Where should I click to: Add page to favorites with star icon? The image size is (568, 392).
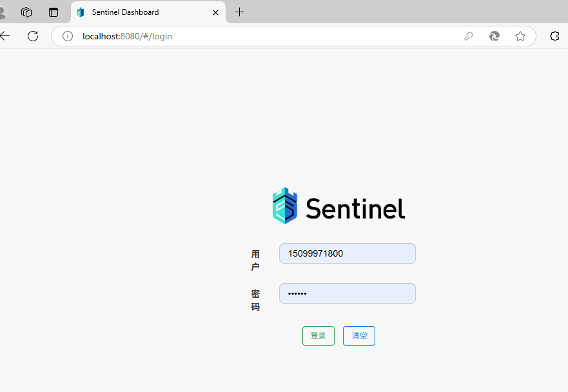click(520, 36)
